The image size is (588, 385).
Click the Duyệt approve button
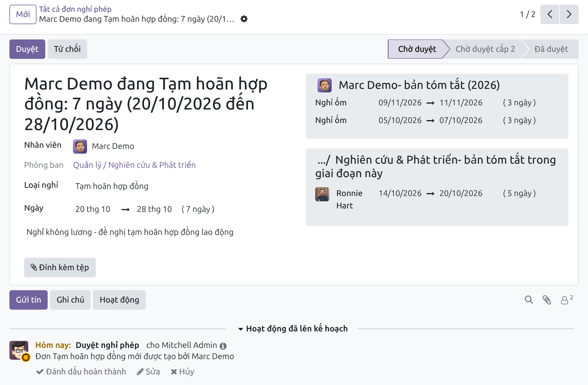point(27,49)
